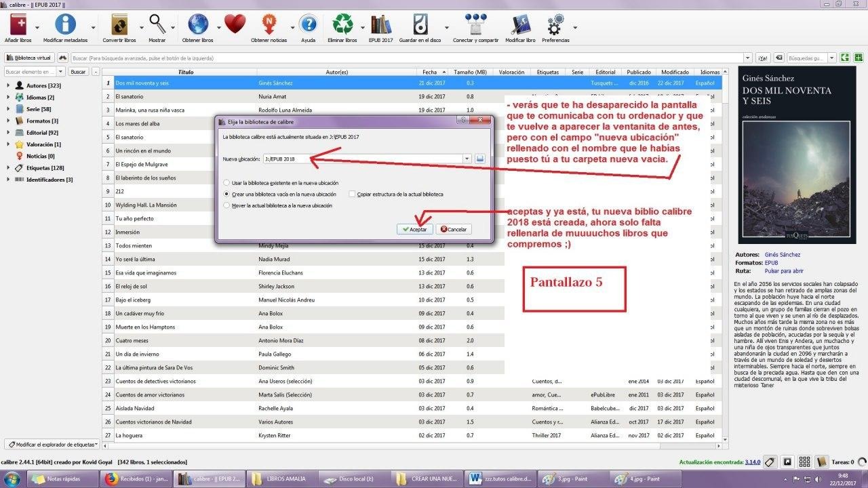Click the Cancelar button in the dialog
The height and width of the screenshot is (488, 868).
(453, 229)
